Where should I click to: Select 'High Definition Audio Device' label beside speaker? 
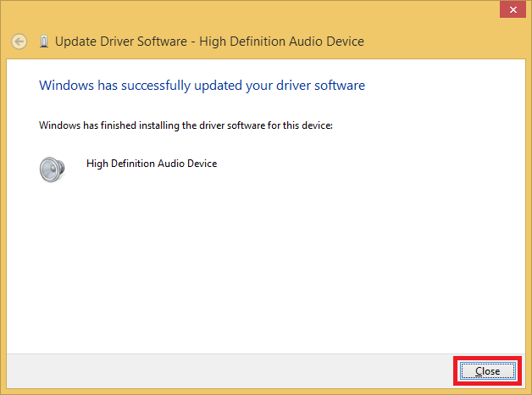pos(152,164)
